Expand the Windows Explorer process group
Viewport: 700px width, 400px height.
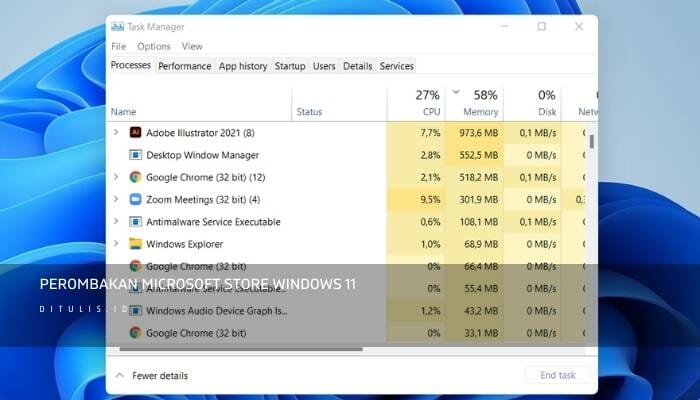click(x=116, y=244)
